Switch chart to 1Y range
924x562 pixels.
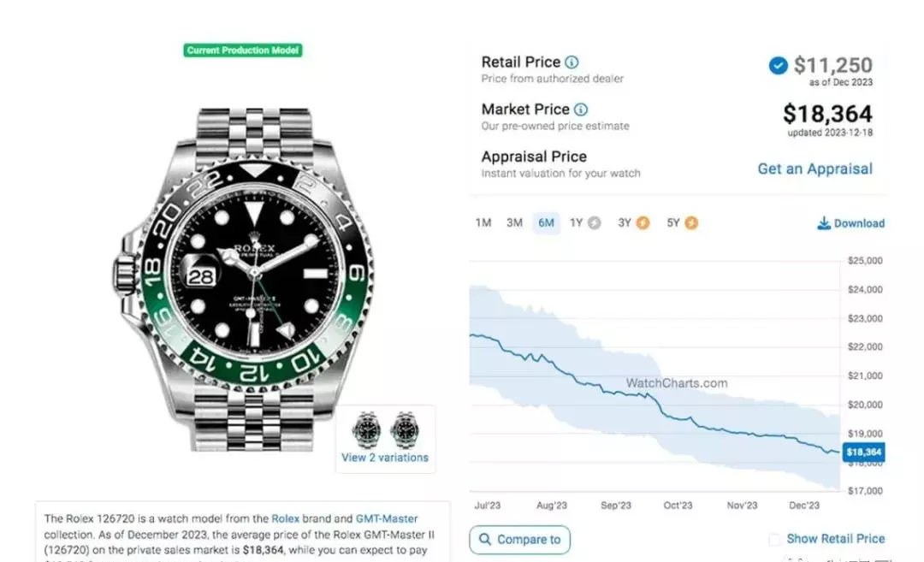(577, 222)
